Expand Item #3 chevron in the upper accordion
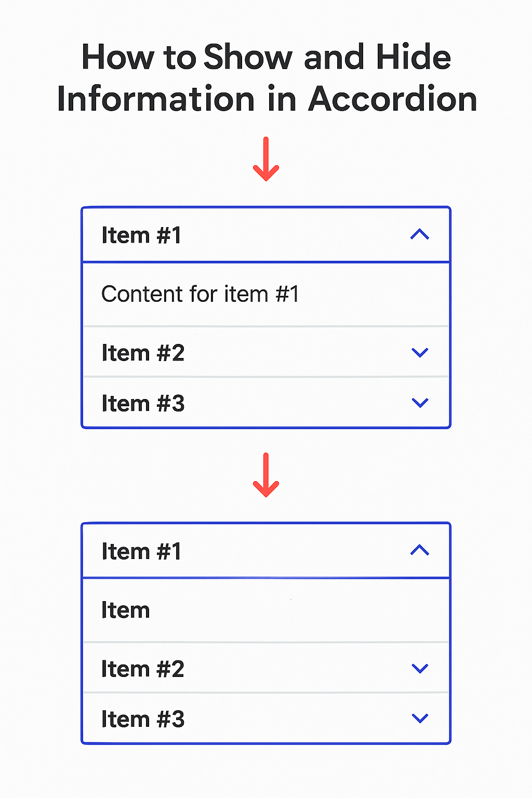The height and width of the screenshot is (798, 532). pyautogui.click(x=420, y=403)
